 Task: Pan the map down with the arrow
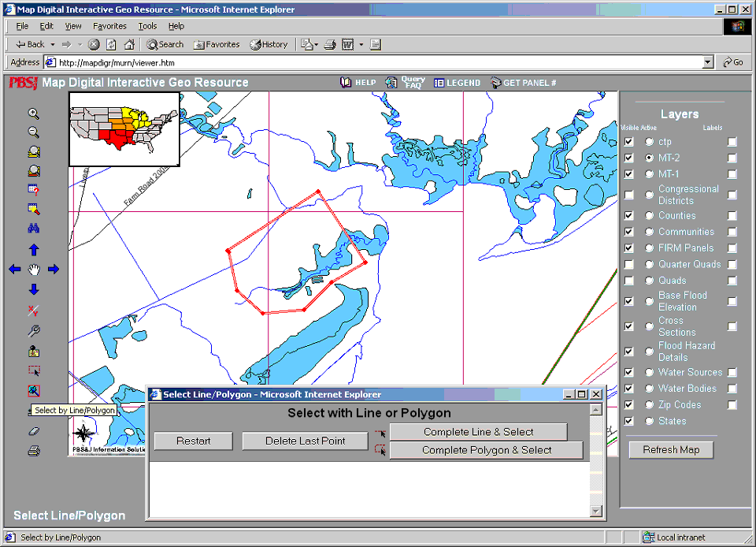34,289
